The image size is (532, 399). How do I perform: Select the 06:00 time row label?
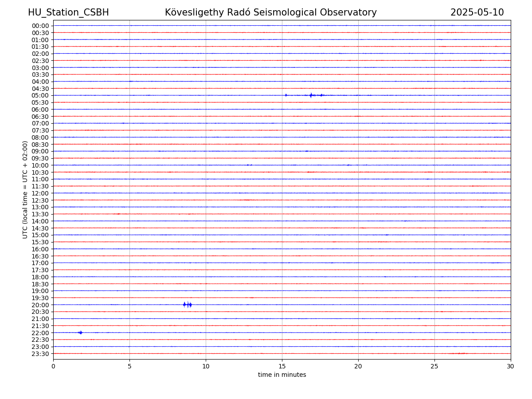pos(40,110)
